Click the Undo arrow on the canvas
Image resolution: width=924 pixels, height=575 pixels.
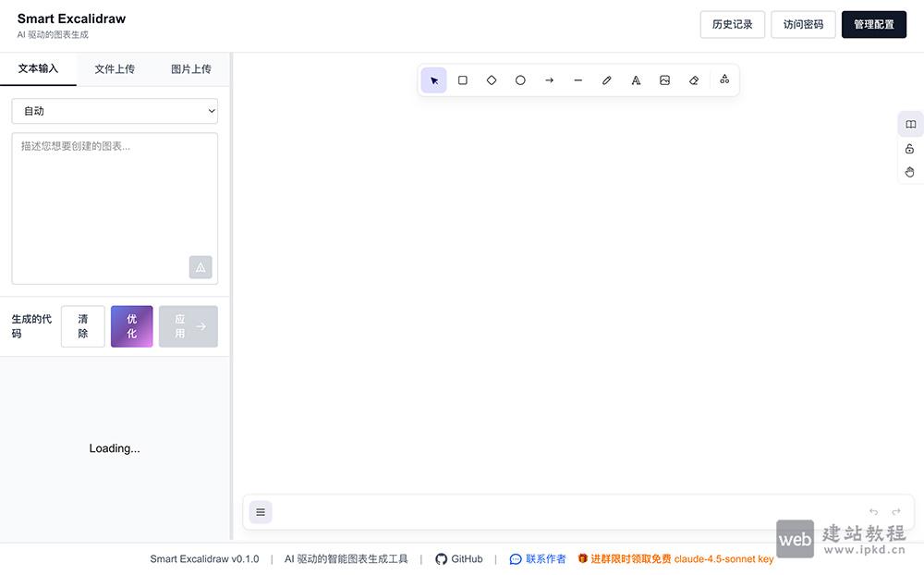(872, 511)
